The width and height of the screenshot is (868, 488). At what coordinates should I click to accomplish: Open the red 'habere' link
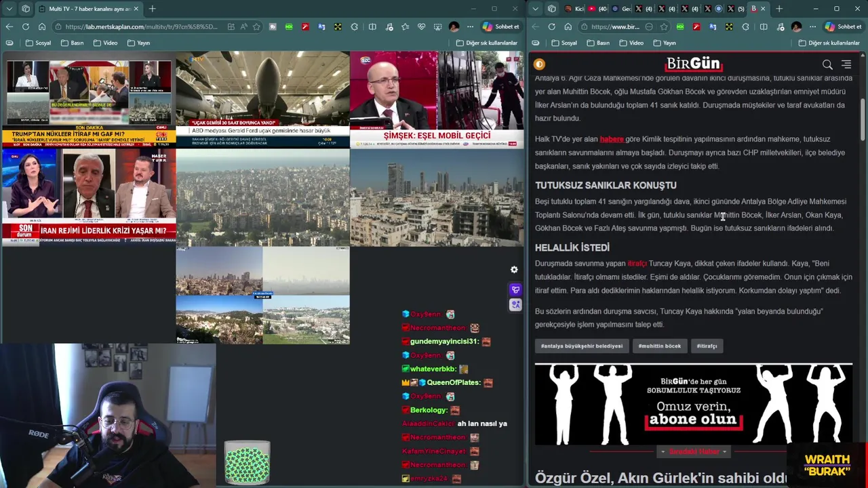612,139
